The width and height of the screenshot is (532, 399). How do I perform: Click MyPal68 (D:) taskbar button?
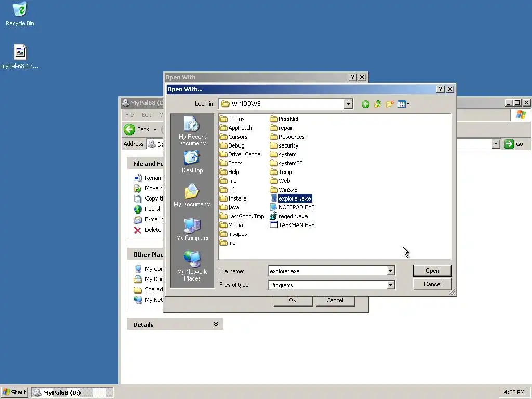72,393
